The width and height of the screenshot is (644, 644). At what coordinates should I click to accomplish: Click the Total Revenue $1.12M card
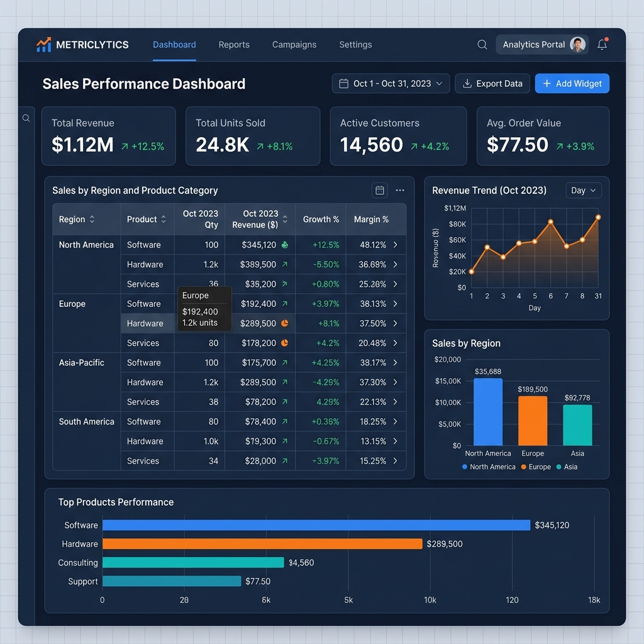pyautogui.click(x=108, y=136)
